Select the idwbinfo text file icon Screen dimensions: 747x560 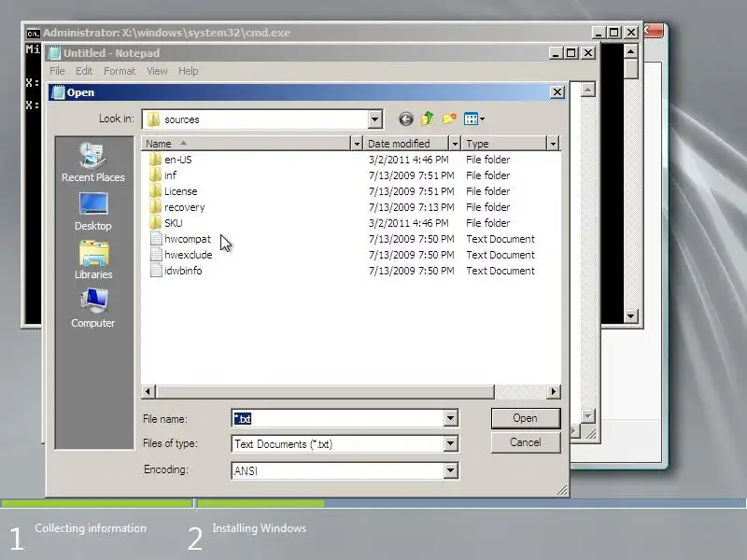point(156,271)
